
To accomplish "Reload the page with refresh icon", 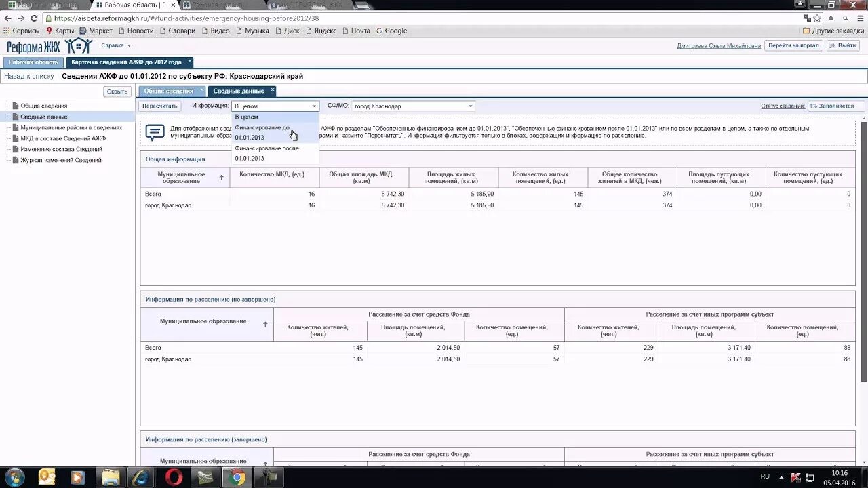I will (x=34, y=18).
